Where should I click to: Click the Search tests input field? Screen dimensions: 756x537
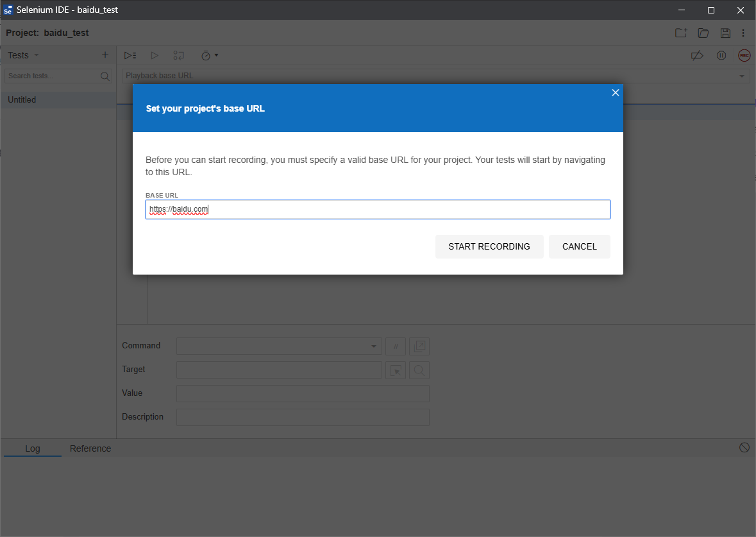click(51, 76)
